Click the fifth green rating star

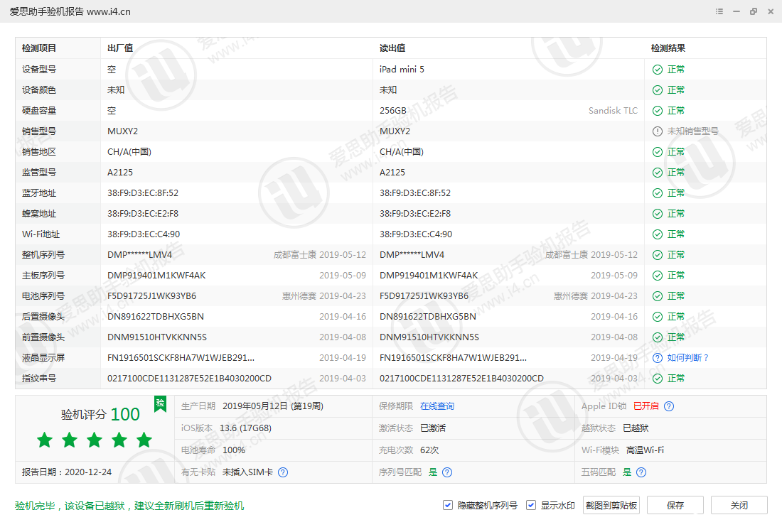(x=144, y=440)
